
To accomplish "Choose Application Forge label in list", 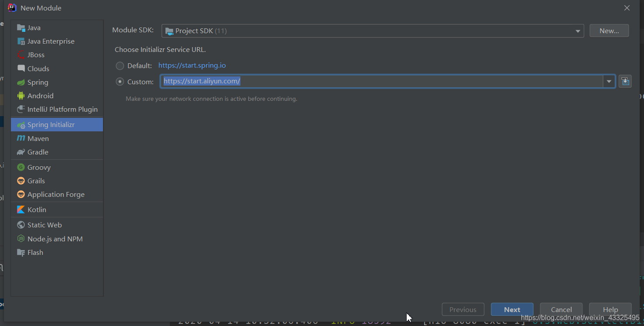I will pyautogui.click(x=56, y=194).
